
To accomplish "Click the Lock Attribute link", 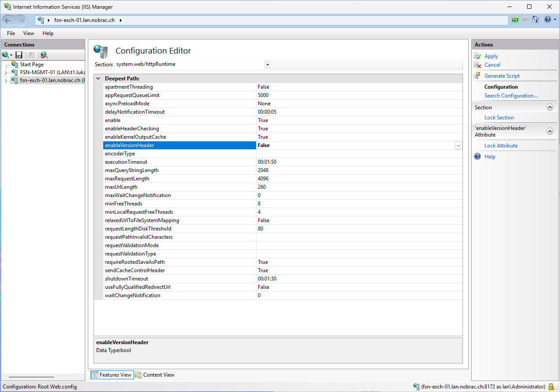I will 501,146.
